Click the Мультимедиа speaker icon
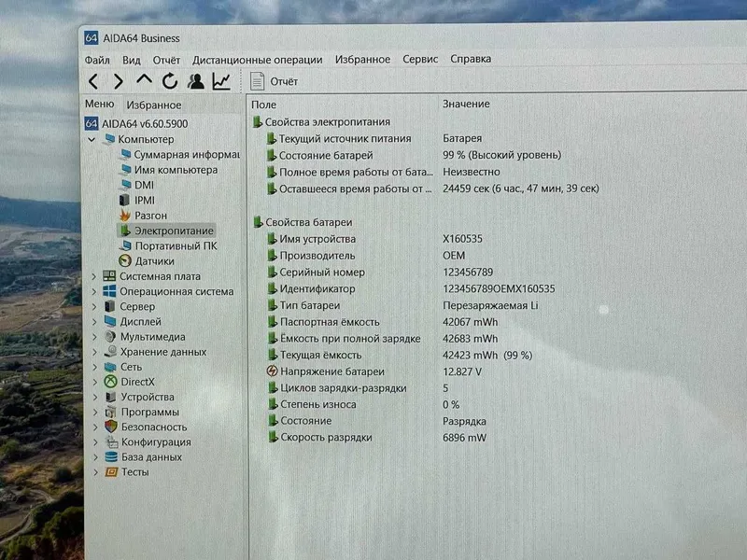The image size is (747, 560). (110, 337)
